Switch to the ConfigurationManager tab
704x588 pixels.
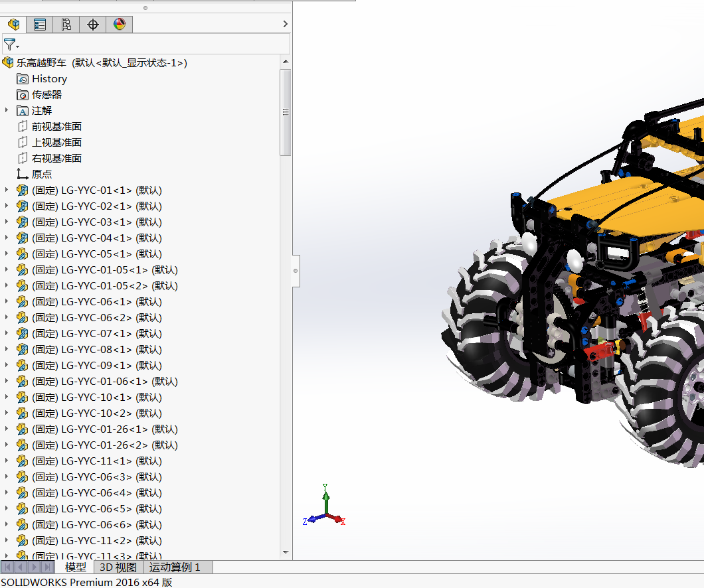pos(66,24)
